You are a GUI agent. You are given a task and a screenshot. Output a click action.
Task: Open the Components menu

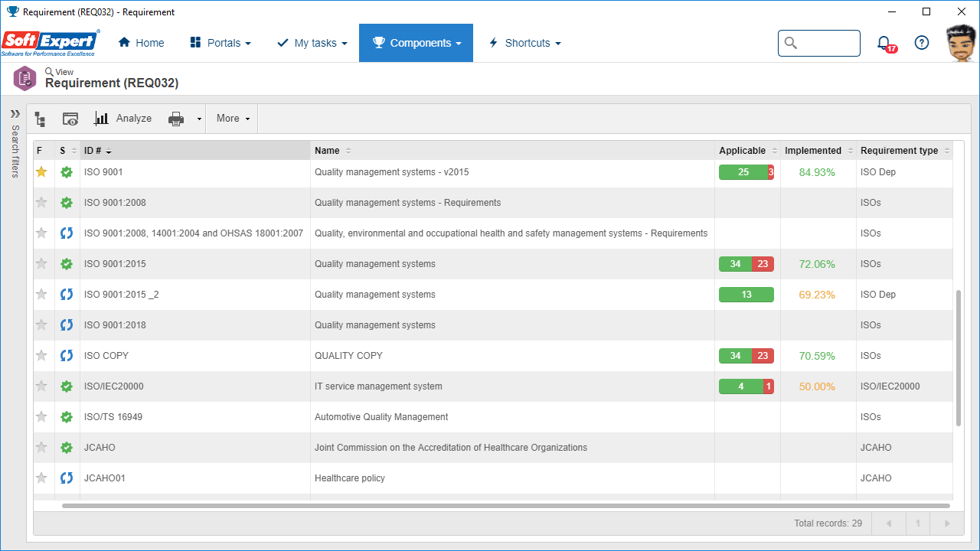click(x=416, y=43)
